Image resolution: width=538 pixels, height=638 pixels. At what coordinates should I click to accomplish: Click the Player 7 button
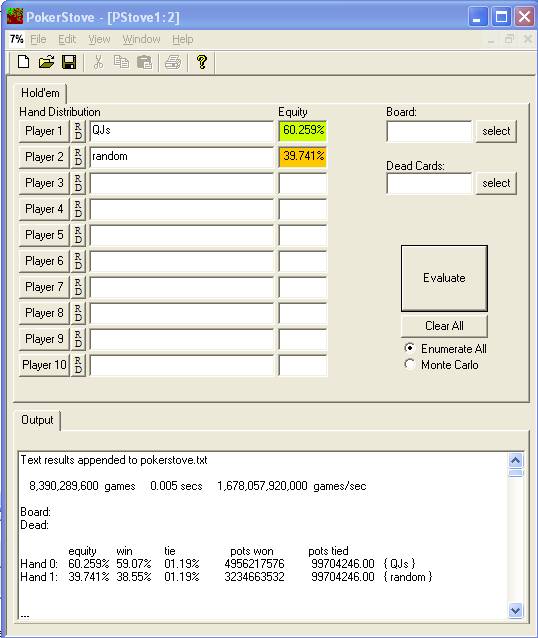click(x=44, y=287)
